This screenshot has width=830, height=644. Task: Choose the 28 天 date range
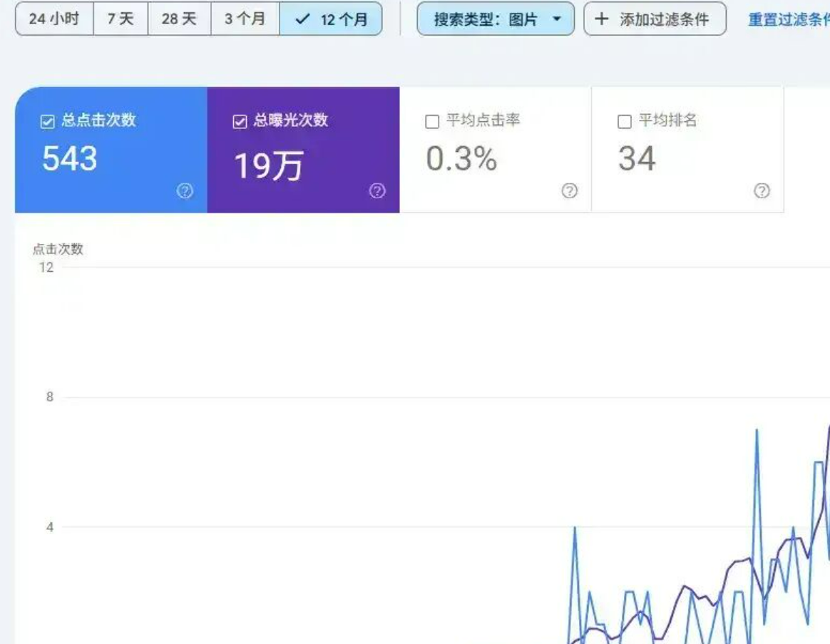click(179, 19)
